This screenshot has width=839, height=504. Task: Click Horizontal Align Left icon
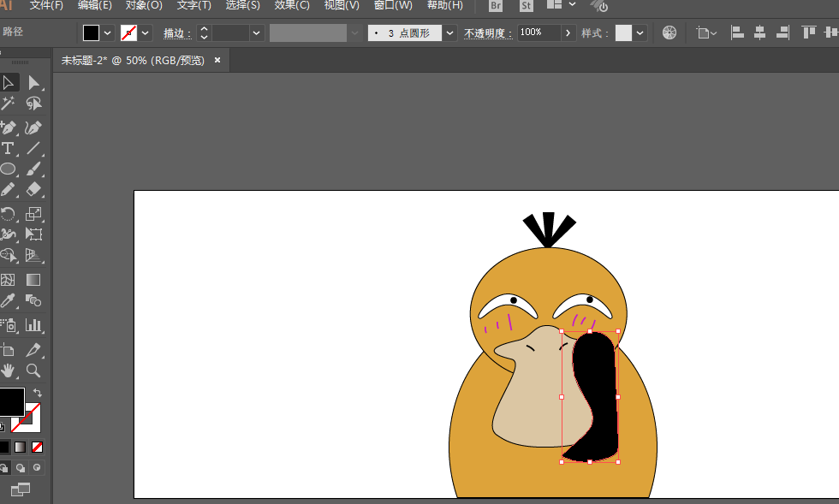[737, 33]
